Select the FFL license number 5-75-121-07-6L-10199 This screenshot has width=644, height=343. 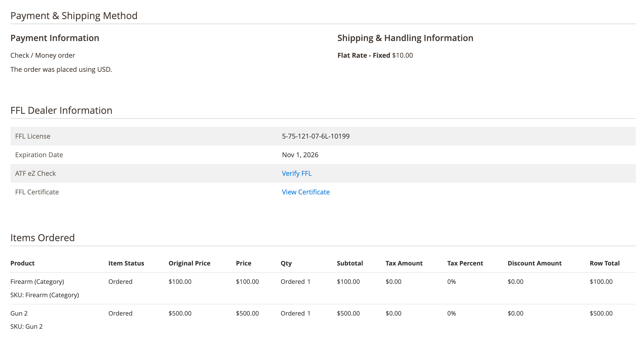(316, 136)
